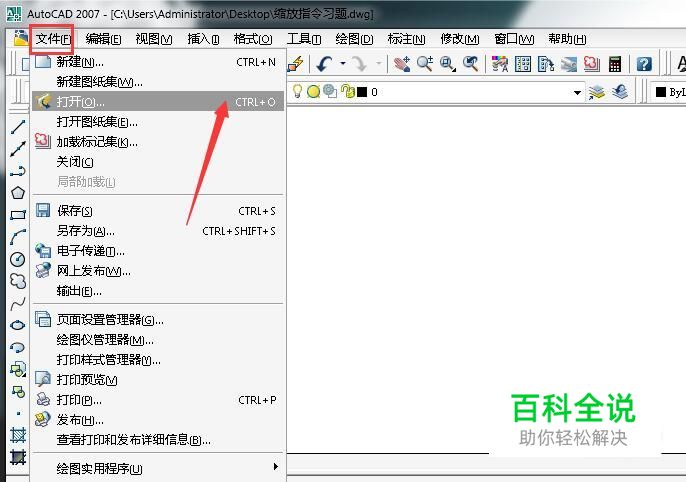The image size is (686, 482).
Task: Toggle layer on/off lightbulb icon
Action: 298,91
